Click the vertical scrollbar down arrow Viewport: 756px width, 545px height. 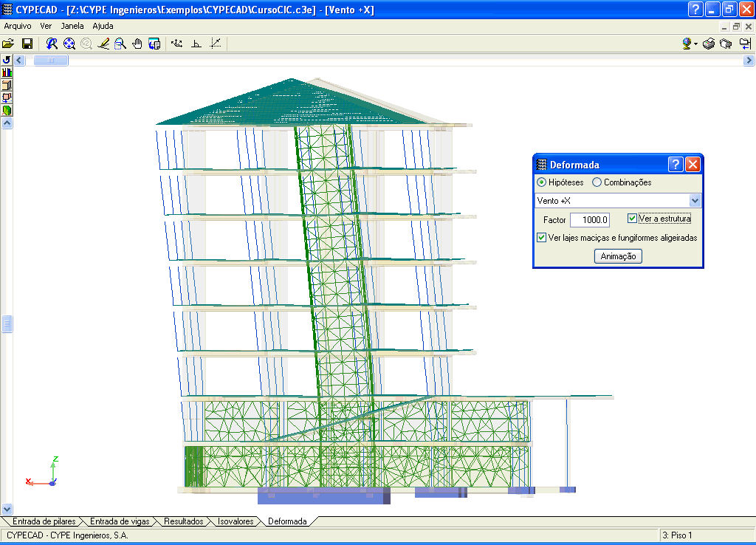pyautogui.click(x=7, y=509)
